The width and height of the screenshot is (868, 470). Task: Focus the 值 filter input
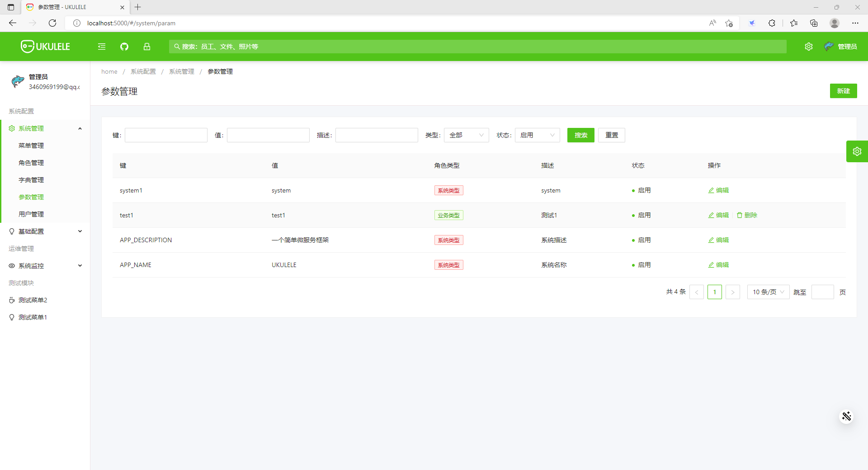268,135
